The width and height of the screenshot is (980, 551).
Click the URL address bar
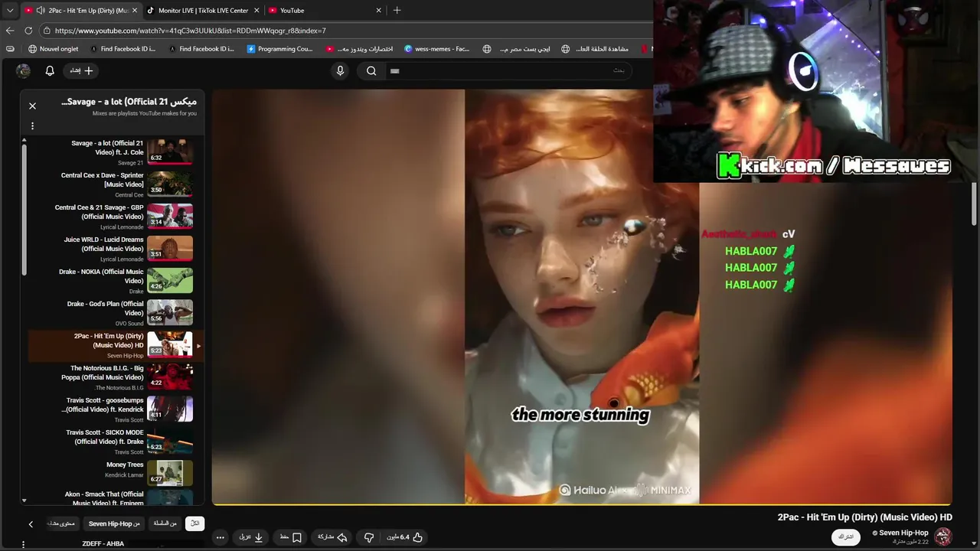click(345, 31)
